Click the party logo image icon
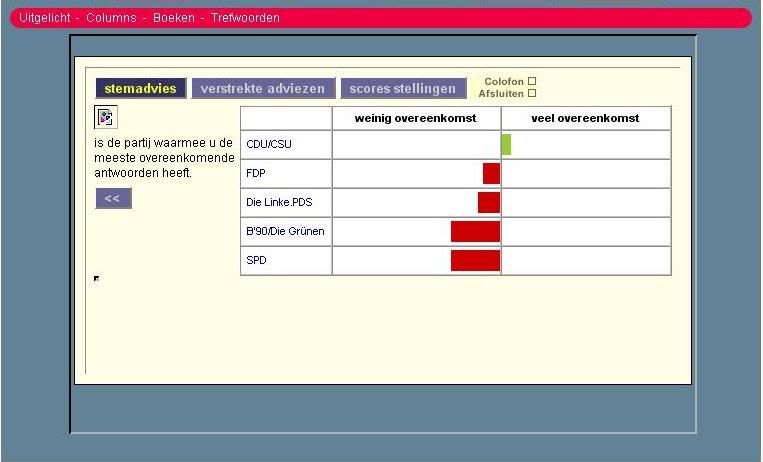 [x=106, y=117]
